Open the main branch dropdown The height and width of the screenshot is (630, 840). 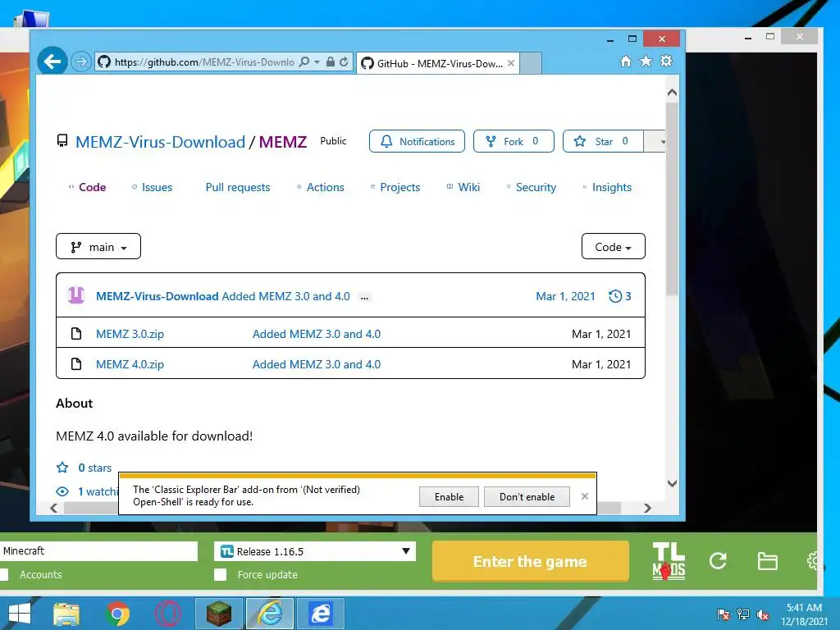point(98,246)
